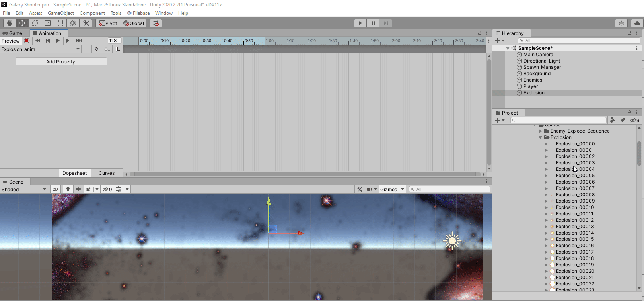Open scene camera settings dropdown
The width and height of the screenshot is (644, 301).
point(372,189)
